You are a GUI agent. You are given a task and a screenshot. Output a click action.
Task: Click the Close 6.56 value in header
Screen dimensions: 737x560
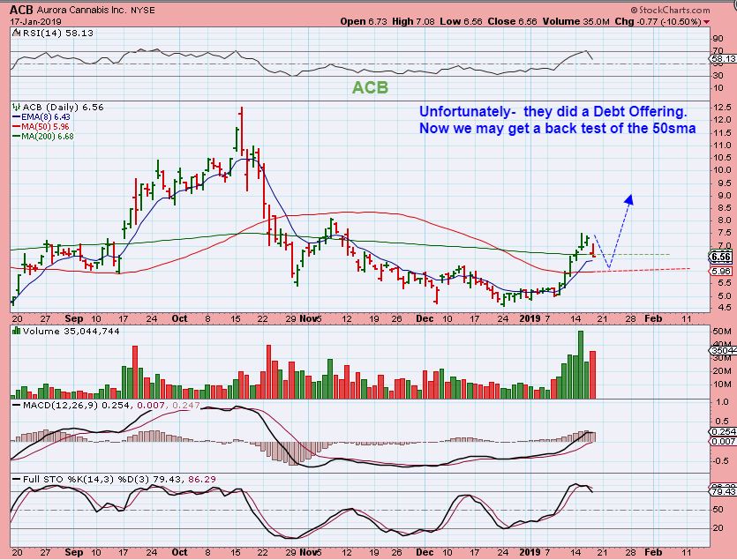(512, 22)
